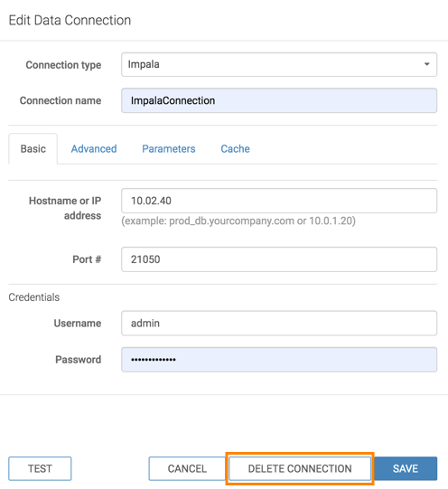
Task: Click the Connection type label
Action: click(63, 65)
